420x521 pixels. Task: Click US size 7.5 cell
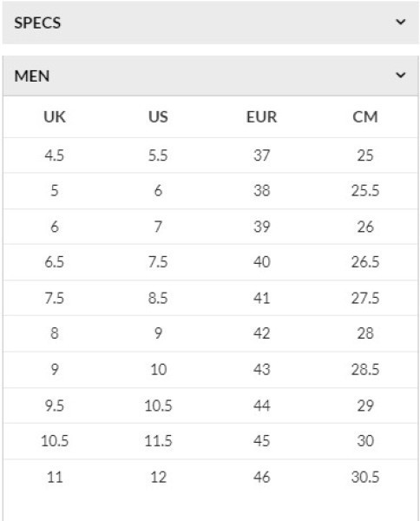(x=158, y=262)
